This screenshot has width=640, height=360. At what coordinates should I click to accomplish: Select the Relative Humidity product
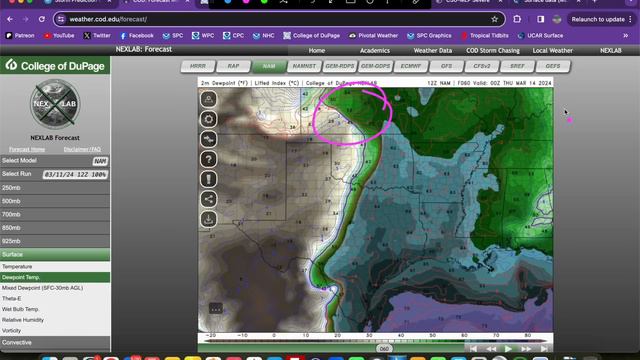point(55,320)
